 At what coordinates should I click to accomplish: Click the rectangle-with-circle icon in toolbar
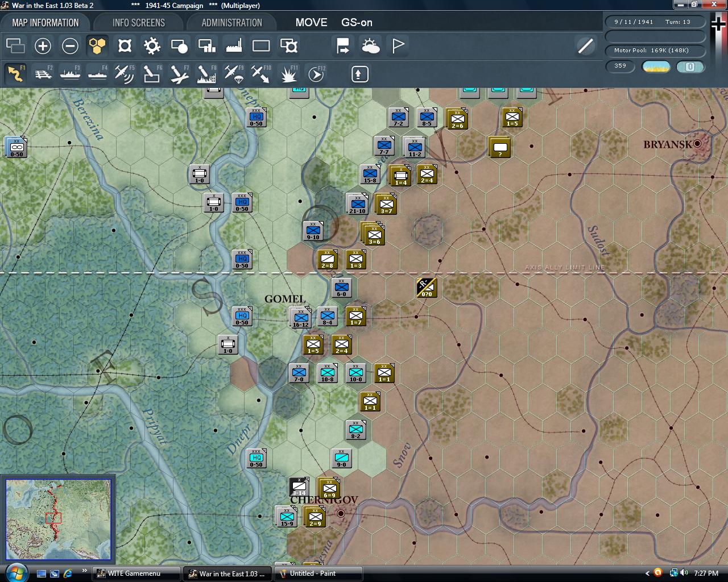pos(179,46)
